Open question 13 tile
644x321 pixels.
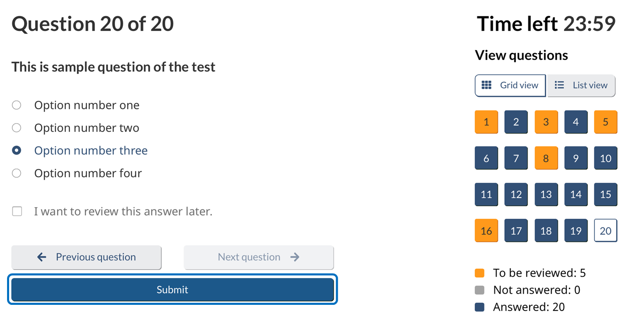tap(546, 195)
